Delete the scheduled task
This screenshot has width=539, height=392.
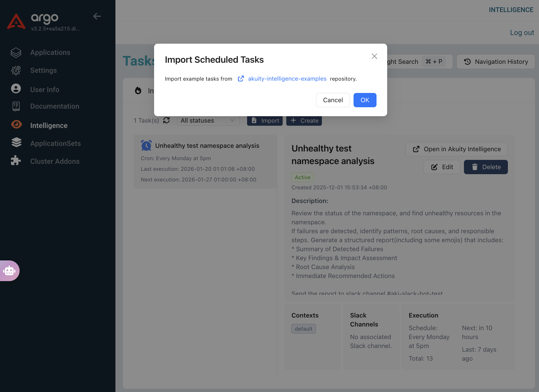[486, 167]
